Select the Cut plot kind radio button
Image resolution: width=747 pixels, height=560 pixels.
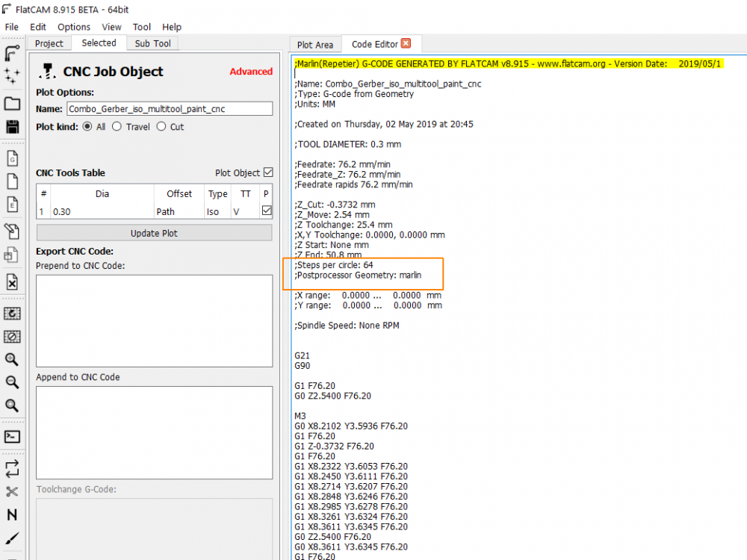[x=161, y=127]
